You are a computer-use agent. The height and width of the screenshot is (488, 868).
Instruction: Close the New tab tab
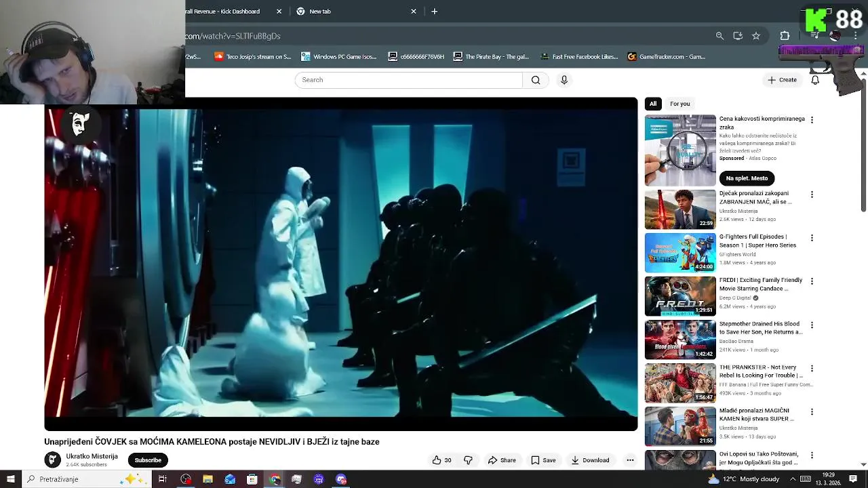[x=414, y=12]
